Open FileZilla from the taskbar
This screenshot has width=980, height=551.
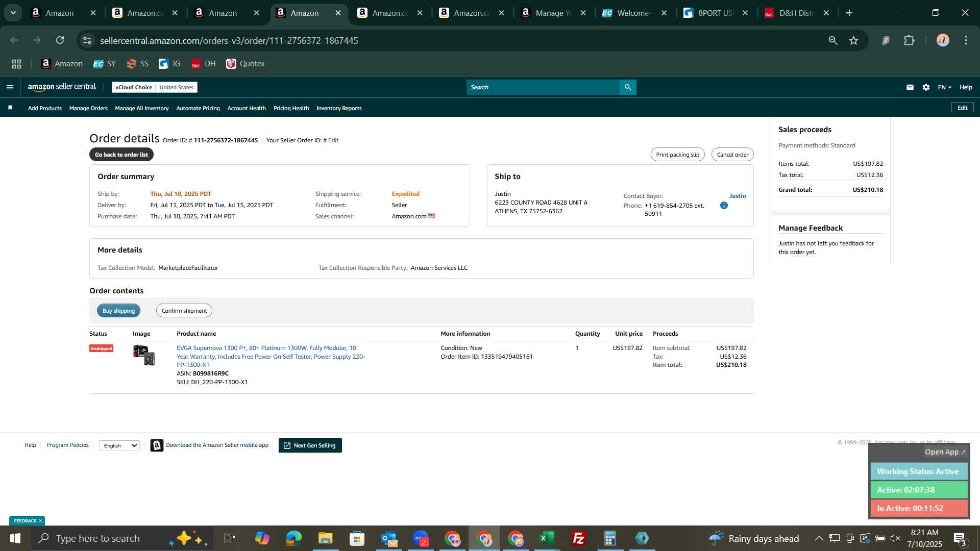tap(578, 538)
